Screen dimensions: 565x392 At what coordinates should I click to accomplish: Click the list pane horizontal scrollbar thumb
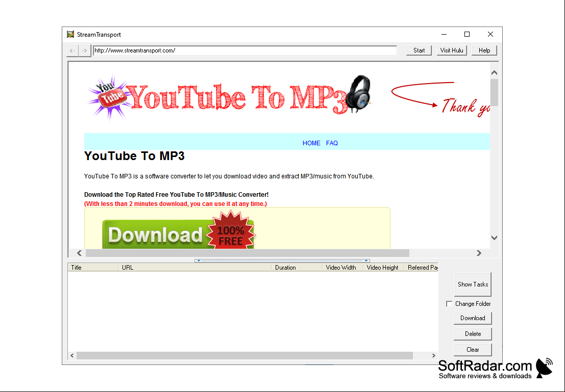click(244, 356)
